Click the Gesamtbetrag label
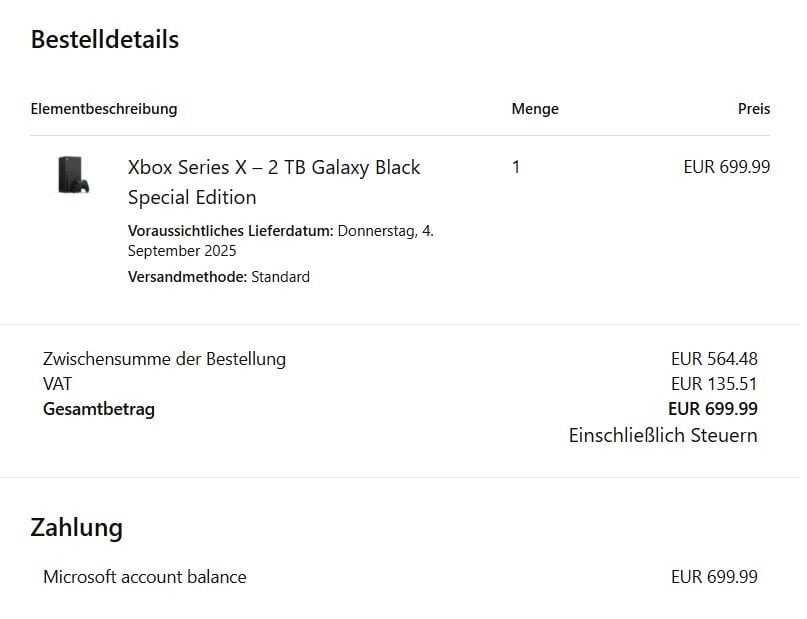 click(x=99, y=410)
